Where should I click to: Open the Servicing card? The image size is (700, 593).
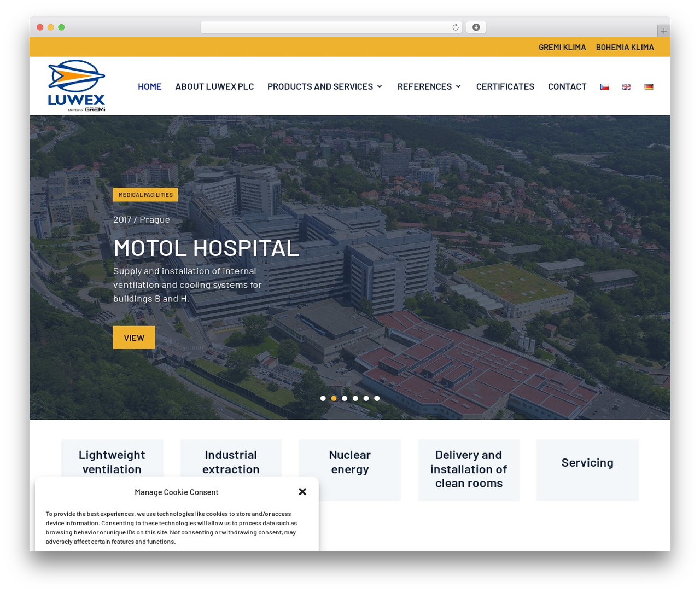[x=587, y=470]
